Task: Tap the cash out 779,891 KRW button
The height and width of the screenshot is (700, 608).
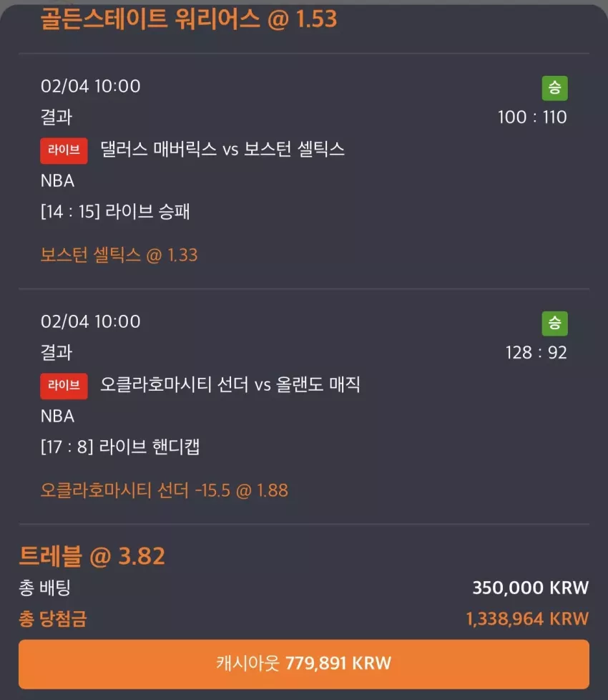Action: (304, 663)
